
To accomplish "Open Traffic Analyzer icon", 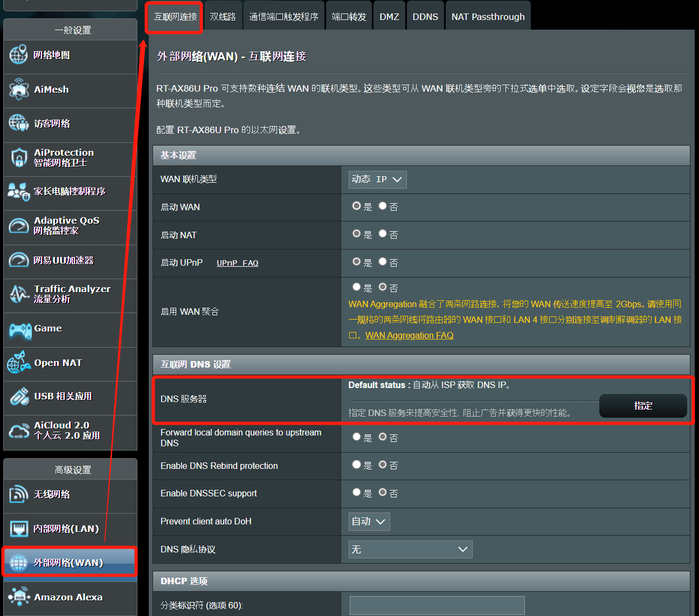I will (x=19, y=294).
